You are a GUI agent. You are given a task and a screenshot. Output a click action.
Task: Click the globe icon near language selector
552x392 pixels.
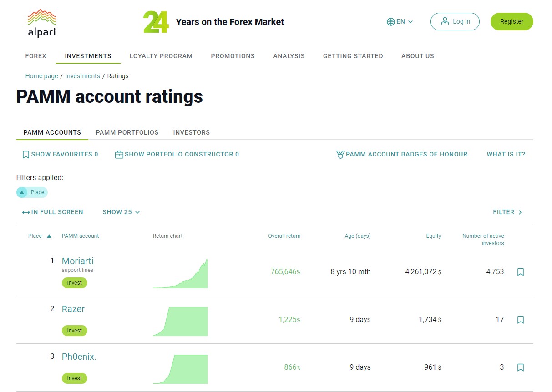pos(390,21)
